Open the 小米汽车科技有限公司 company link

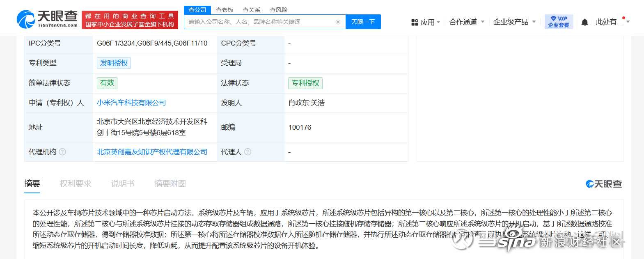(131, 103)
